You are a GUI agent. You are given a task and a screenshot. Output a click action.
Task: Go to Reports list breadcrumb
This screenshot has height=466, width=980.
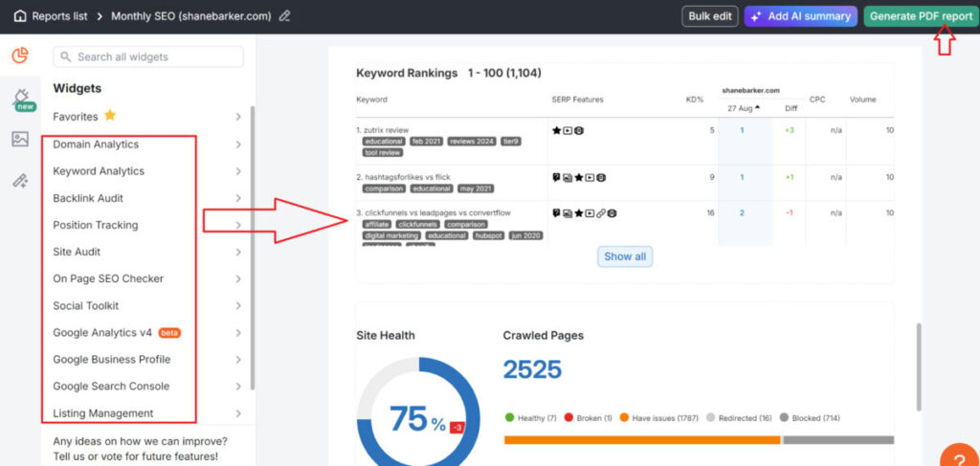pos(60,16)
